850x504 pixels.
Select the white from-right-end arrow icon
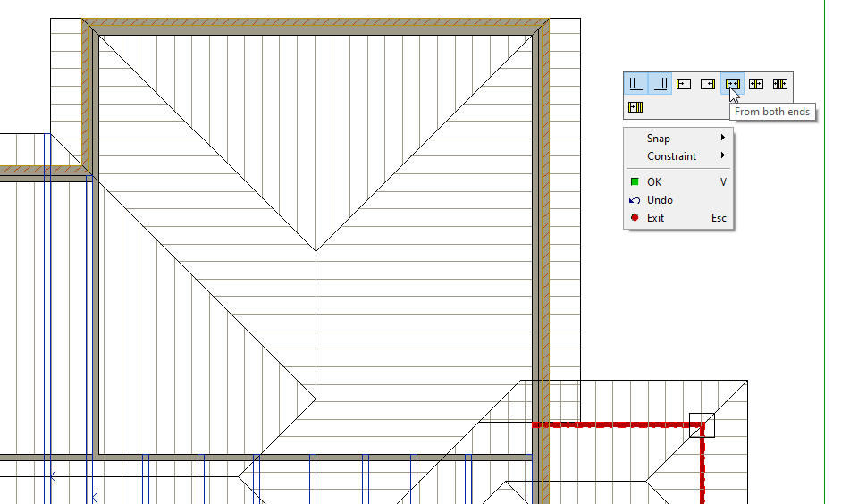point(708,84)
